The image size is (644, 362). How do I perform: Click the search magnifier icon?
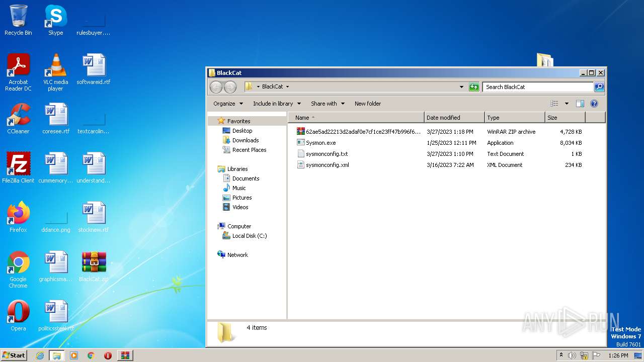[599, 87]
